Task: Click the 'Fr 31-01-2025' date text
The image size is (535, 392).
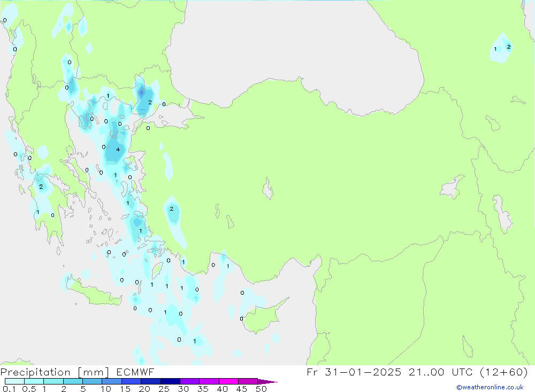Action: pyautogui.click(x=354, y=372)
